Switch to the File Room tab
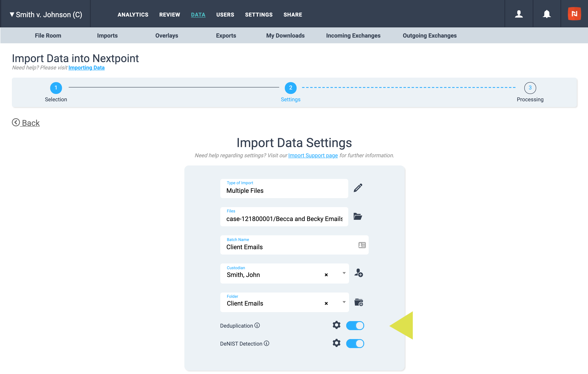588x374 pixels. 48,36
